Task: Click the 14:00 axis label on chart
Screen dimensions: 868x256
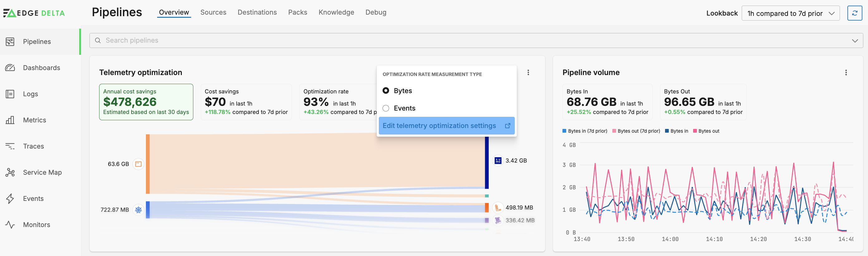Action: [x=670, y=239]
